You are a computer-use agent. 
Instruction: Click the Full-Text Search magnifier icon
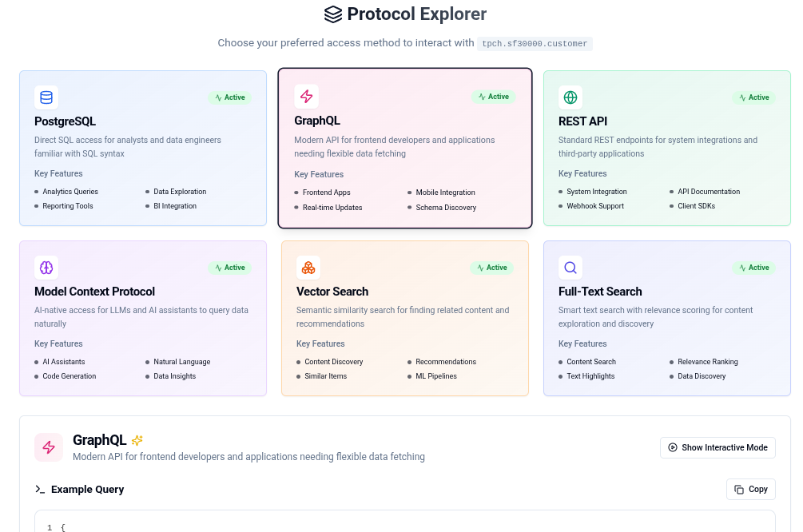tap(570, 268)
